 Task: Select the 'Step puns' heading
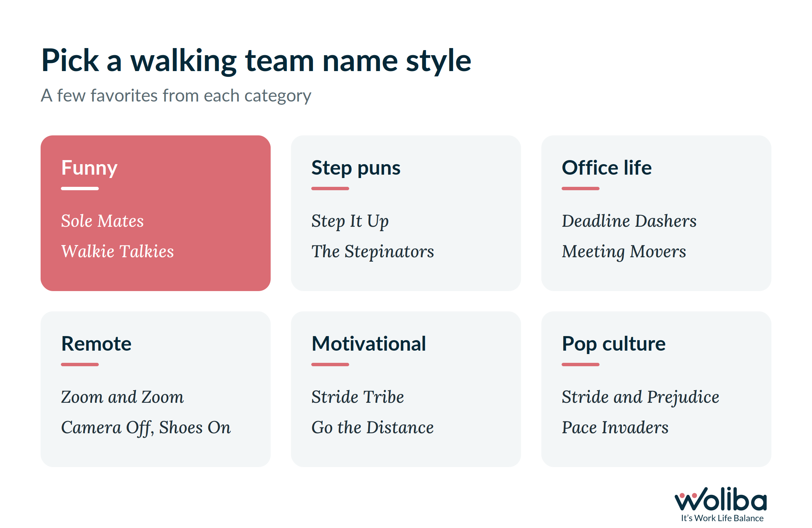356,168
